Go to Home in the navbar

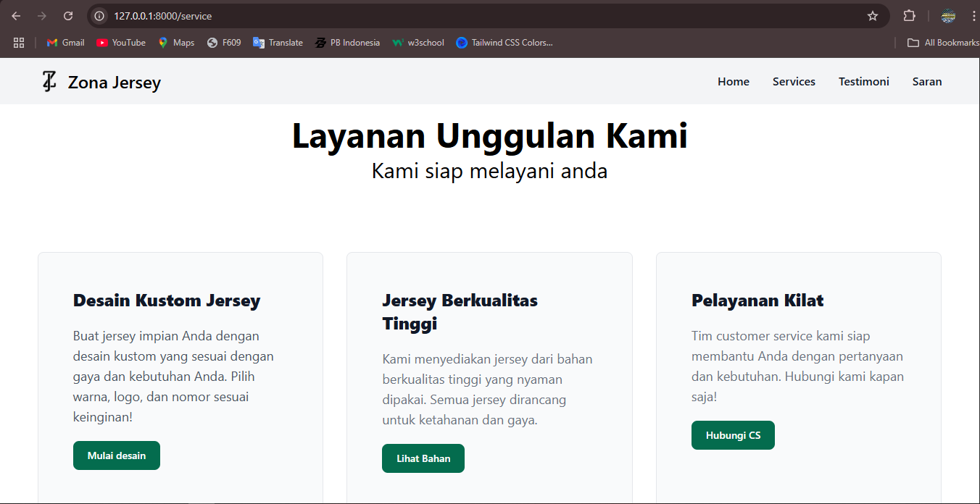(x=734, y=82)
